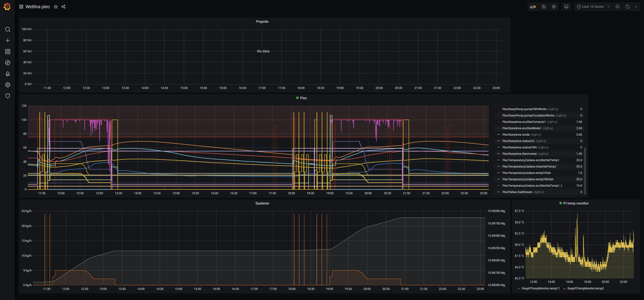644x300 pixels.
Task: Click the 19:00 tick on Piec time axis
Action: tap(330, 193)
